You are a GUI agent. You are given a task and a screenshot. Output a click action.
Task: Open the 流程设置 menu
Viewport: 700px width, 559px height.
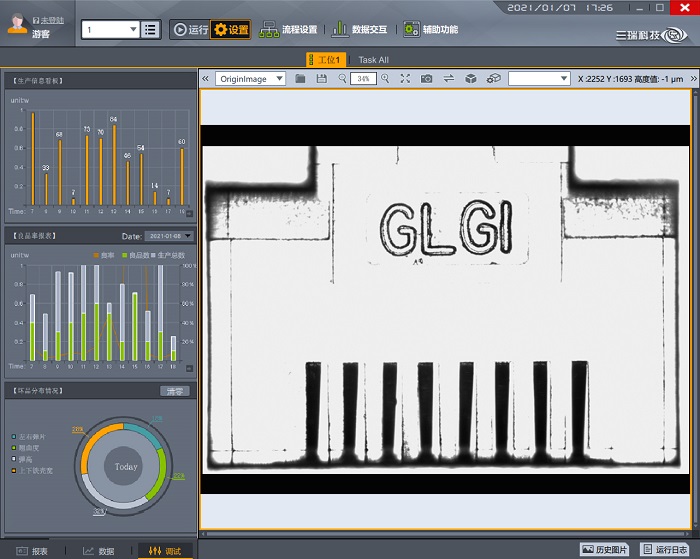pyautogui.click(x=288, y=30)
